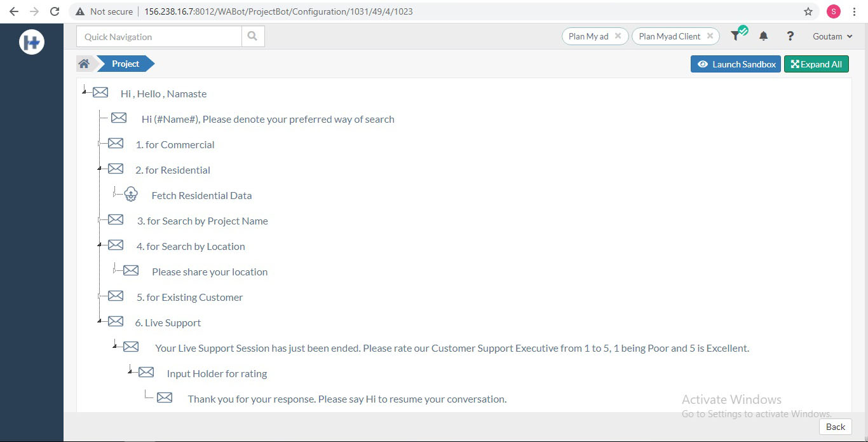Bookmark this page with star icon
This screenshot has width=868, height=442.
[808, 11]
